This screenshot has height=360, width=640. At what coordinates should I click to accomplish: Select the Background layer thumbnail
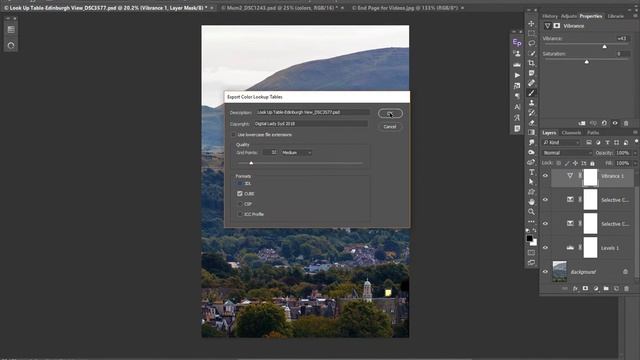(560, 271)
